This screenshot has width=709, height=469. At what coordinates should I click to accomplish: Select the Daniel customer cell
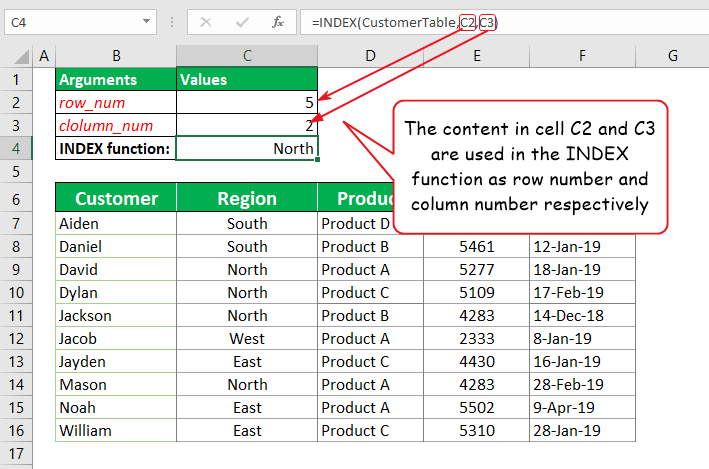pos(116,246)
